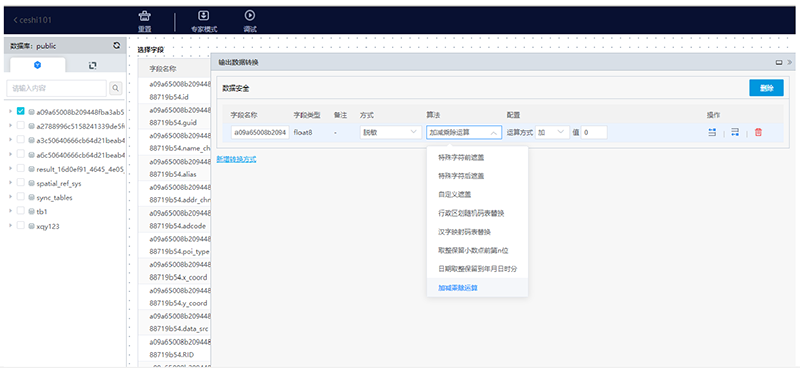
Task: Select 特殊字符前遮盖 option
Action: 477,157
